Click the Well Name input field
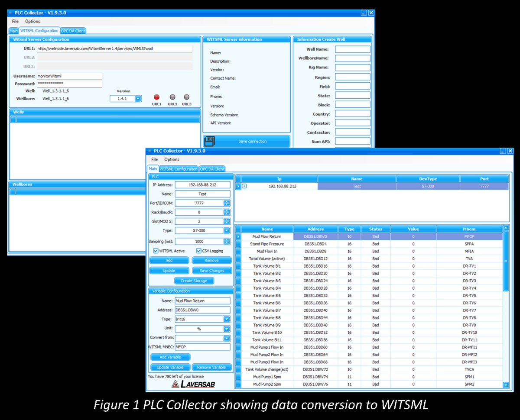 click(x=352, y=49)
